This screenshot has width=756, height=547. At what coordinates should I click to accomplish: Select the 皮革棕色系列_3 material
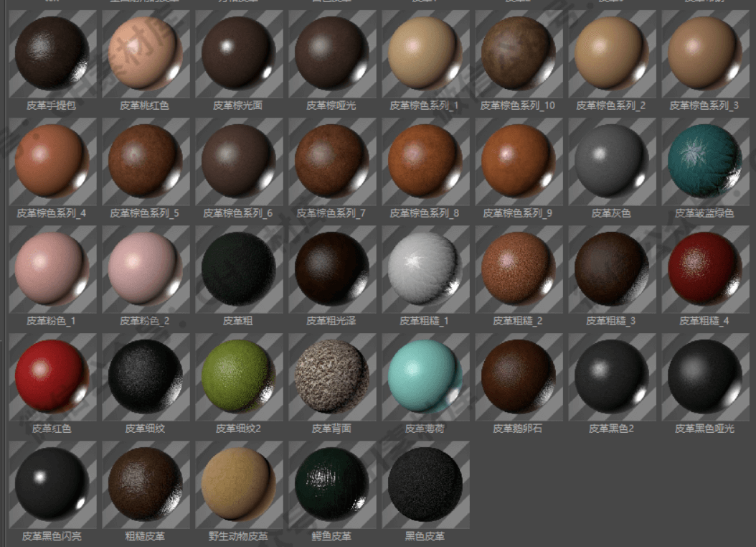tap(704, 54)
